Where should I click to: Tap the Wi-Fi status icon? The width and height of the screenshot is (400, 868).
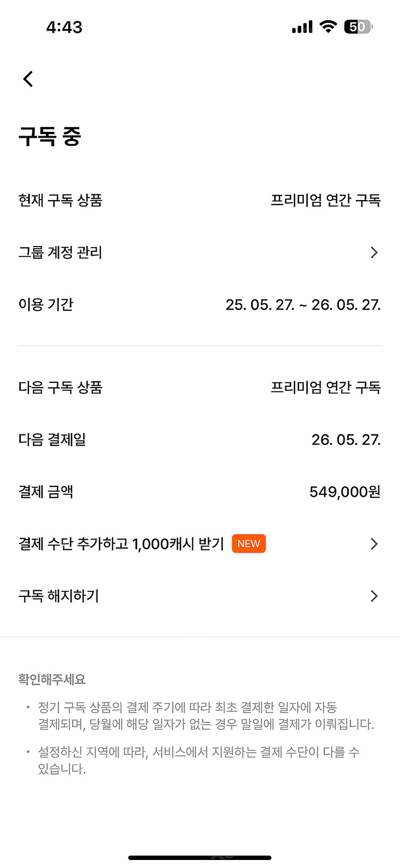point(328,26)
